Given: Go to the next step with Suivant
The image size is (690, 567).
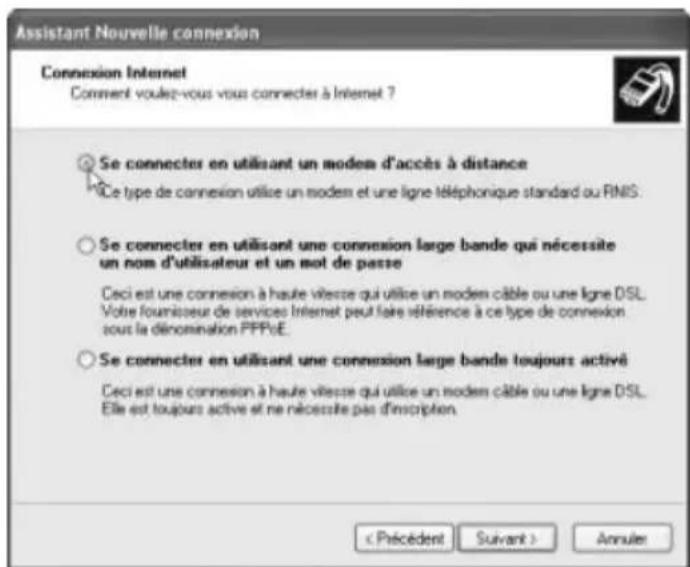Looking at the screenshot, I should click(507, 538).
